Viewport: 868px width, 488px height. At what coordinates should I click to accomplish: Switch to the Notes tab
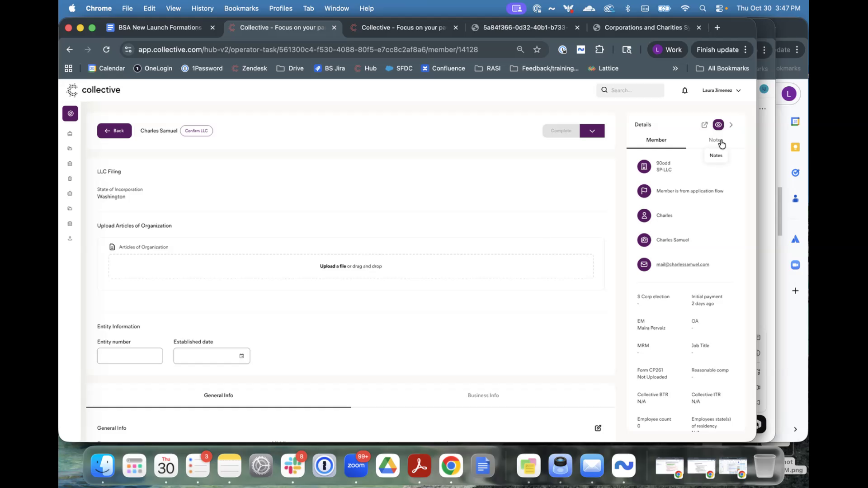point(716,140)
